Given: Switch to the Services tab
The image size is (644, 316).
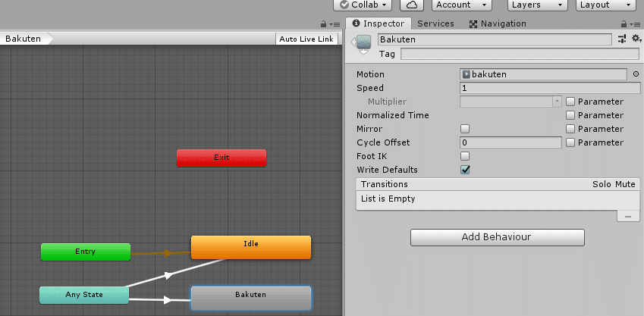Looking at the screenshot, I should (435, 23).
